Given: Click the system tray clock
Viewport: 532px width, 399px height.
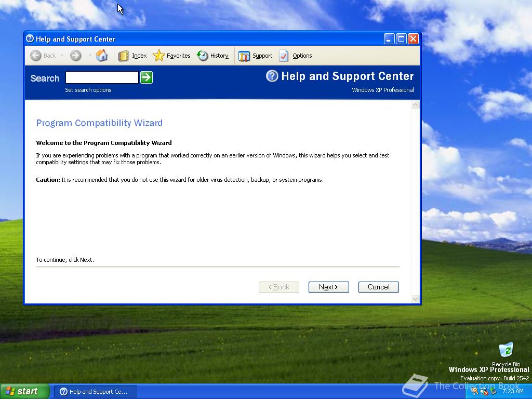Looking at the screenshot, I should (513, 391).
